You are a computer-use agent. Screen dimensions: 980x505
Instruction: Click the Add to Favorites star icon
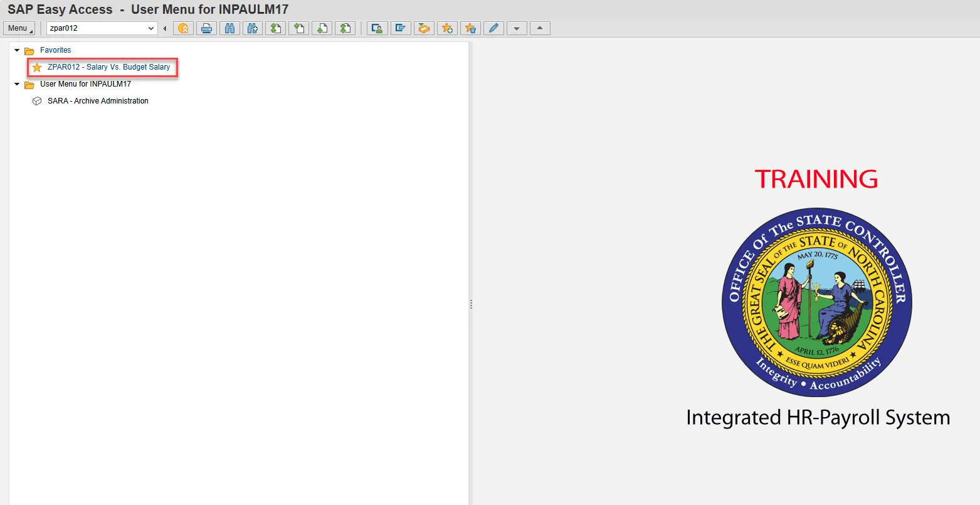click(447, 28)
